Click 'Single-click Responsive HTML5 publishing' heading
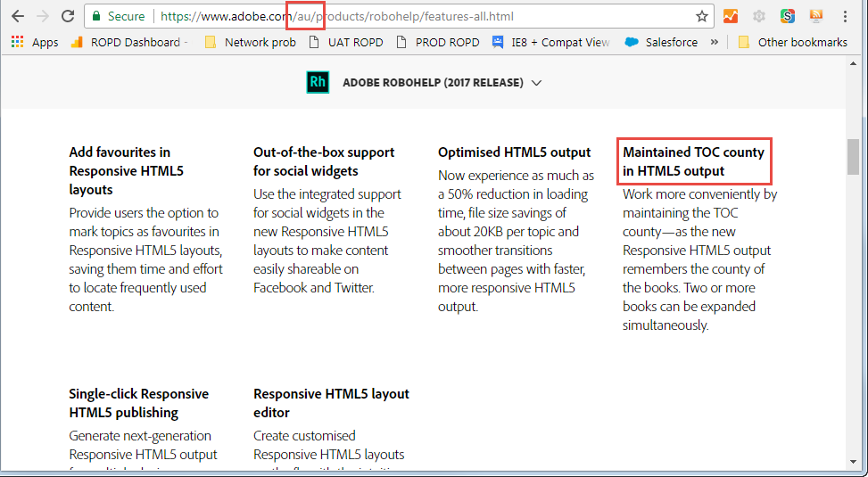The height and width of the screenshot is (477, 868). (x=139, y=403)
